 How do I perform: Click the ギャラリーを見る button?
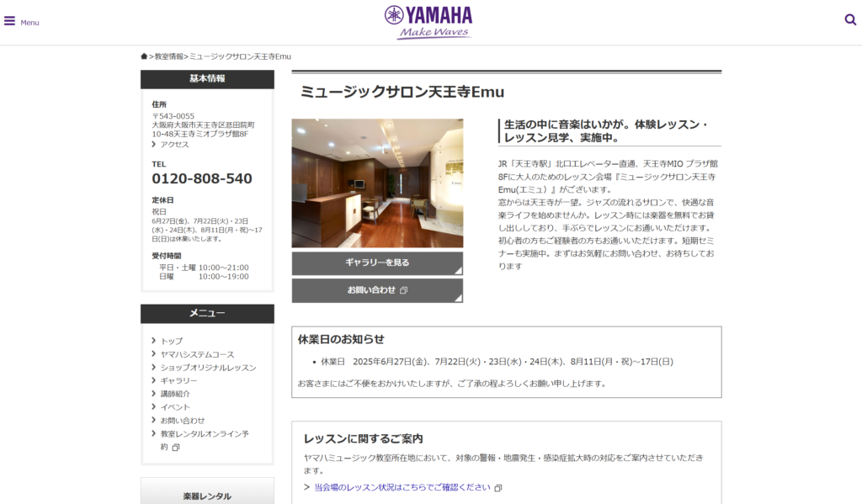[377, 263]
